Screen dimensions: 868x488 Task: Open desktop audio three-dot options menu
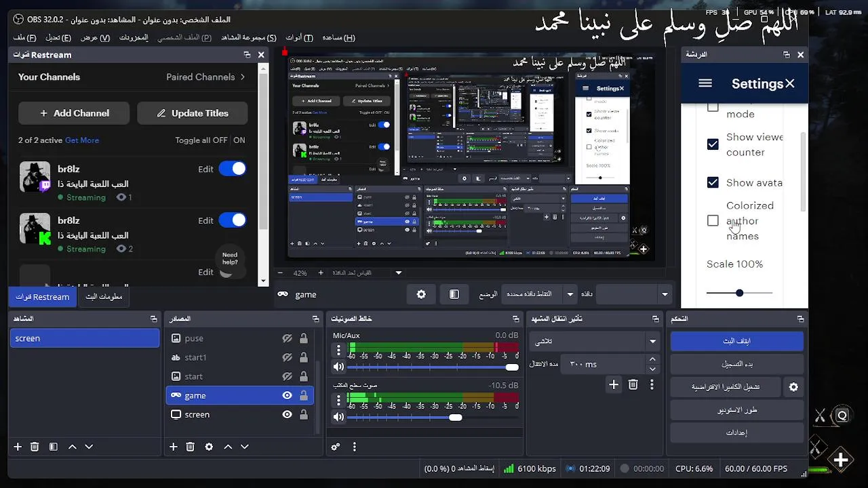[x=338, y=401]
